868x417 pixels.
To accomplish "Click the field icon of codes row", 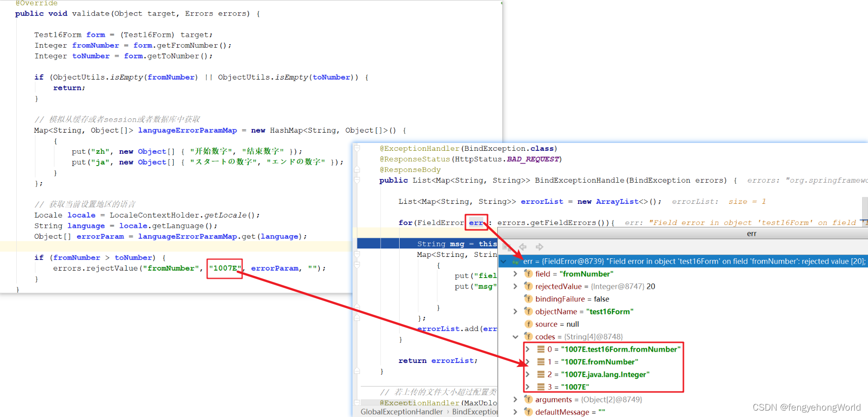I will 528,336.
